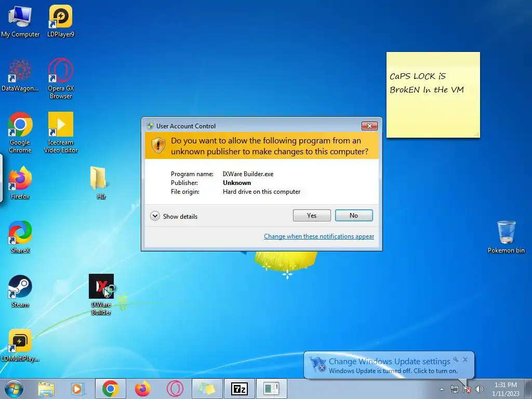Click the UAC shield warning icon
532x399 pixels.
pos(158,146)
